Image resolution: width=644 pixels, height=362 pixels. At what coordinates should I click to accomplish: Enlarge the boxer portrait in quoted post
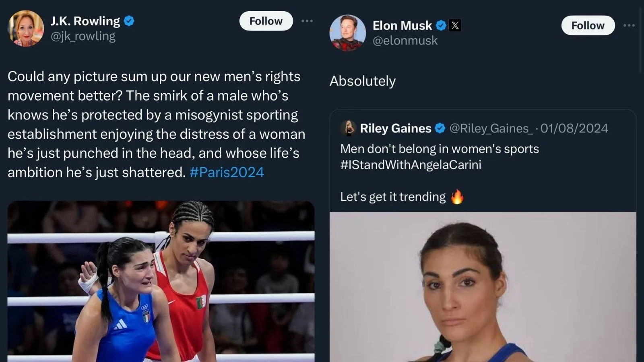click(x=483, y=287)
